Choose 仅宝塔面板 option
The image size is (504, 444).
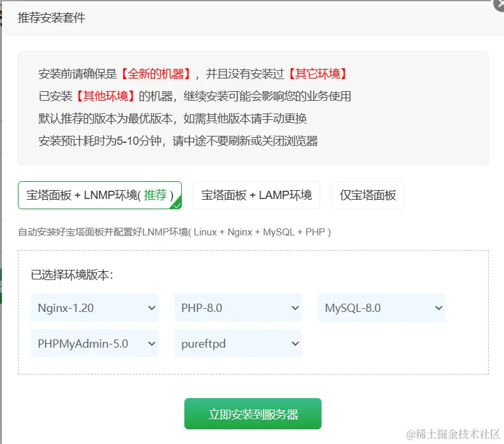367,195
